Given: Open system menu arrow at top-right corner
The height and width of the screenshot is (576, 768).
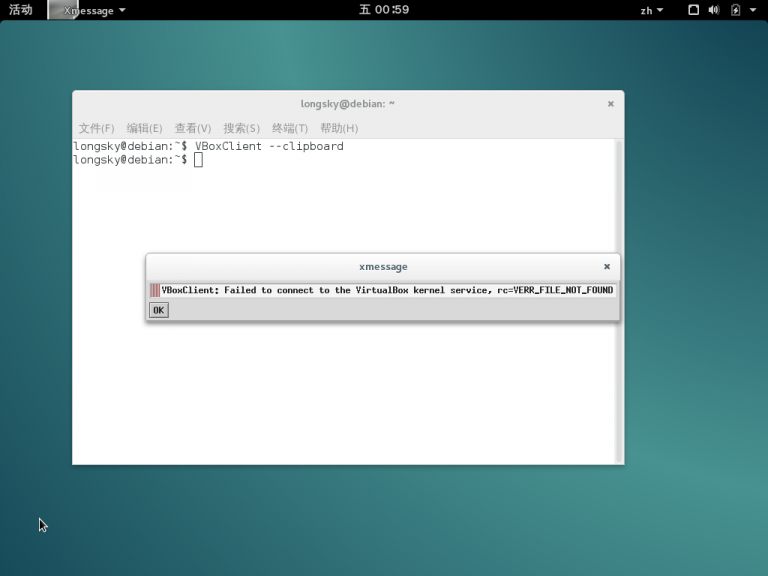Looking at the screenshot, I should [755, 10].
